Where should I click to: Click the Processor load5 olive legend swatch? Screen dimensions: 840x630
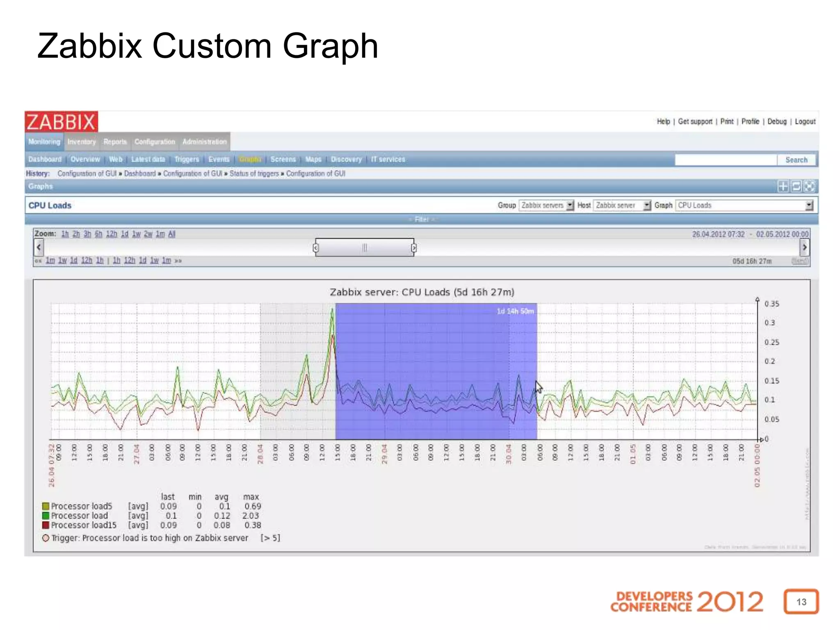(x=46, y=507)
